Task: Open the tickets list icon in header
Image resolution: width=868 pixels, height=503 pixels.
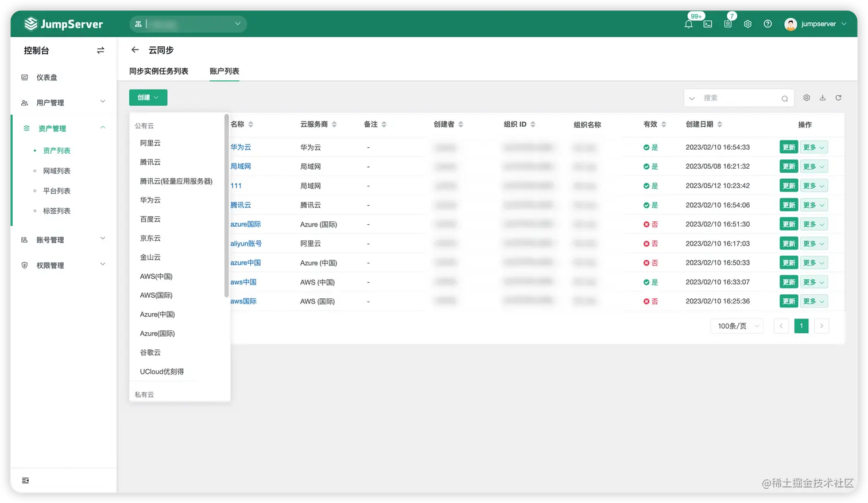Action: [728, 24]
